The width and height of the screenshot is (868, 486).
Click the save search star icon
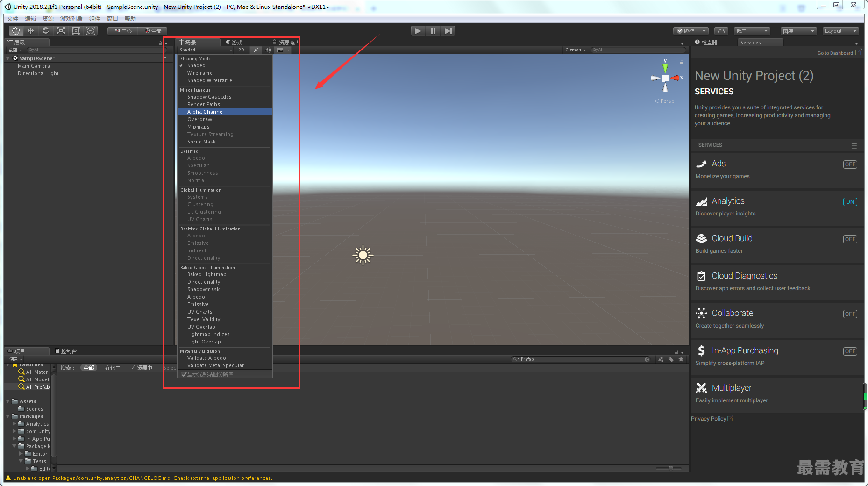click(681, 359)
